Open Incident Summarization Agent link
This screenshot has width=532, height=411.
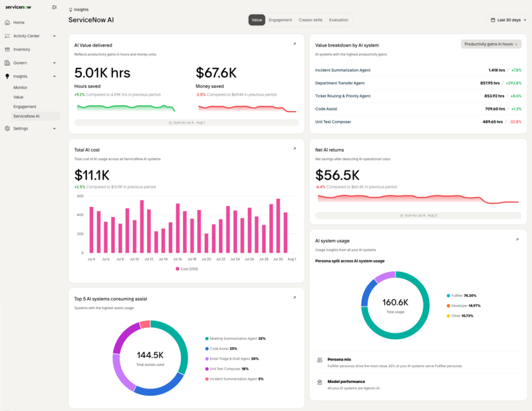tap(342, 70)
